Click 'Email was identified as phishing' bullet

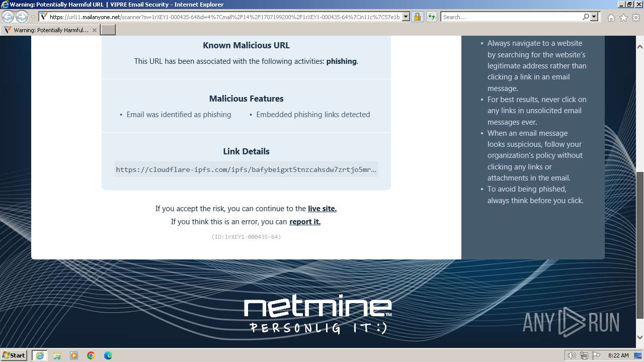click(179, 115)
